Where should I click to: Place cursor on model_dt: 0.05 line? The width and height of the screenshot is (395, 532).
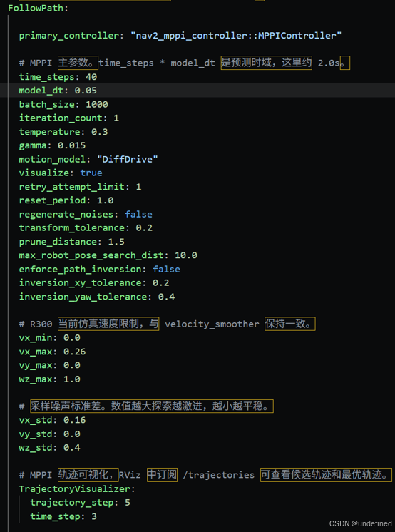pos(58,91)
